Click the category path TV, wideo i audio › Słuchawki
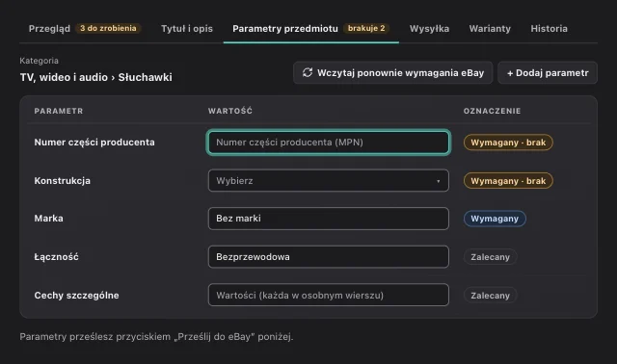 (96, 77)
